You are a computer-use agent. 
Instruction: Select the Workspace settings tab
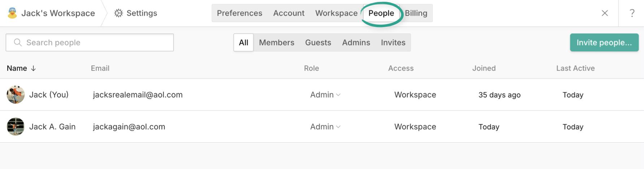coord(336,13)
